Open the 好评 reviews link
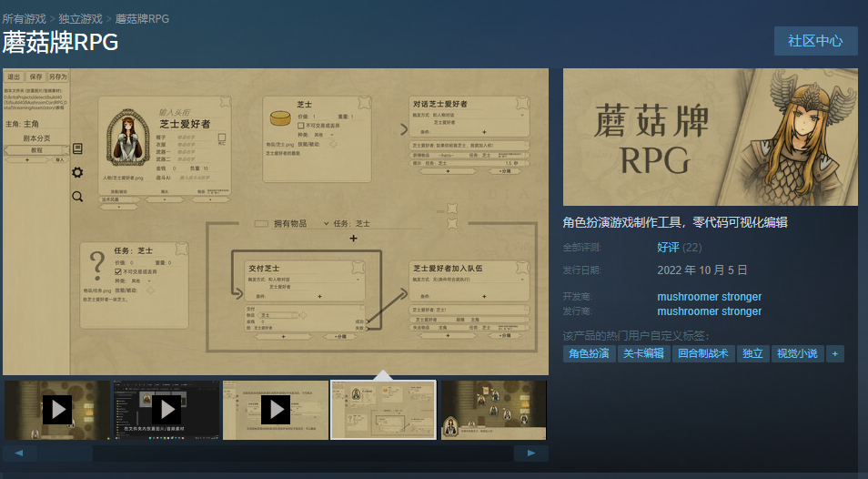868x479 pixels. (668, 248)
